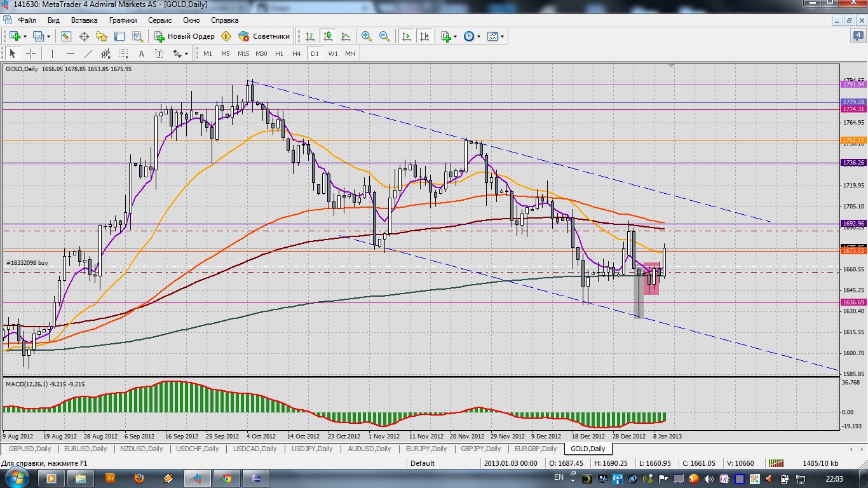Choose the text label tool (A)
Screen dimensions: 868x488
[141, 53]
